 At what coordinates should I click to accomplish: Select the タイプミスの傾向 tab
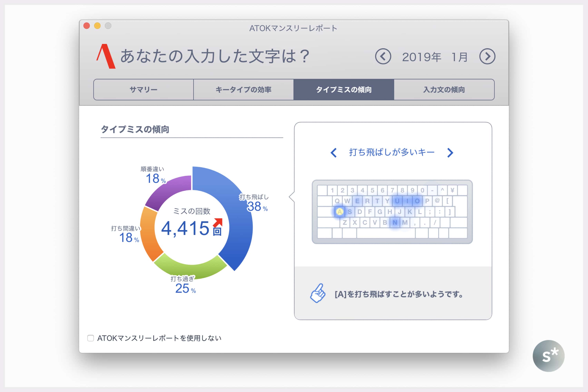tap(344, 90)
